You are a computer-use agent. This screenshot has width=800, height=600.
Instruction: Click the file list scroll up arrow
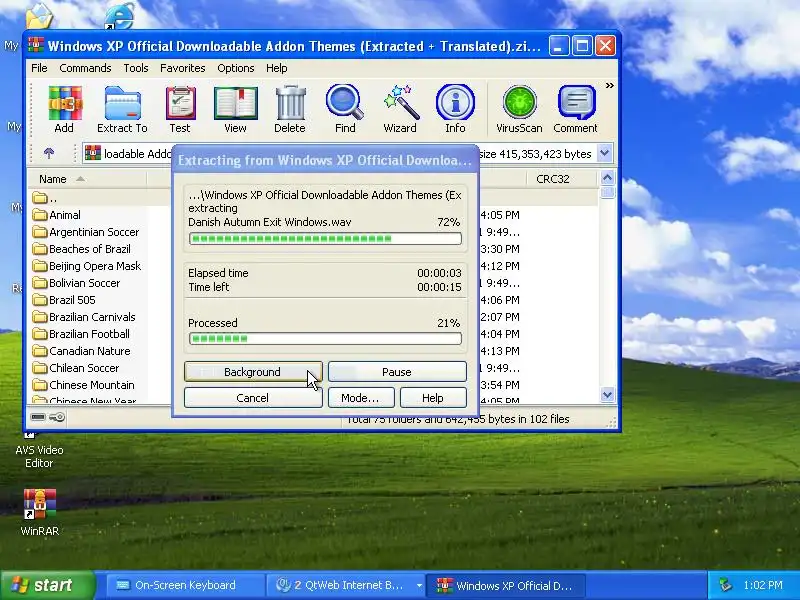pyautogui.click(x=607, y=178)
